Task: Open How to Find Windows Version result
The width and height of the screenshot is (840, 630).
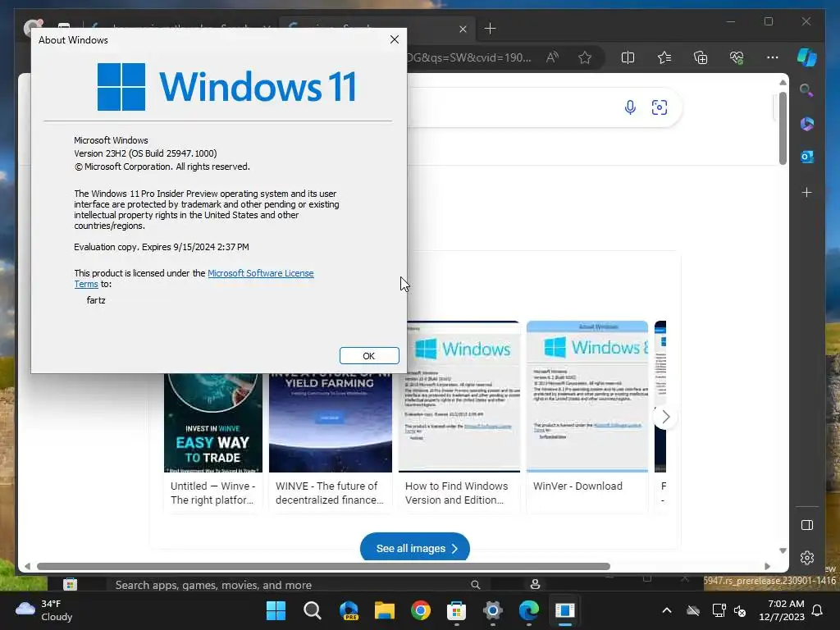Action: point(459,416)
